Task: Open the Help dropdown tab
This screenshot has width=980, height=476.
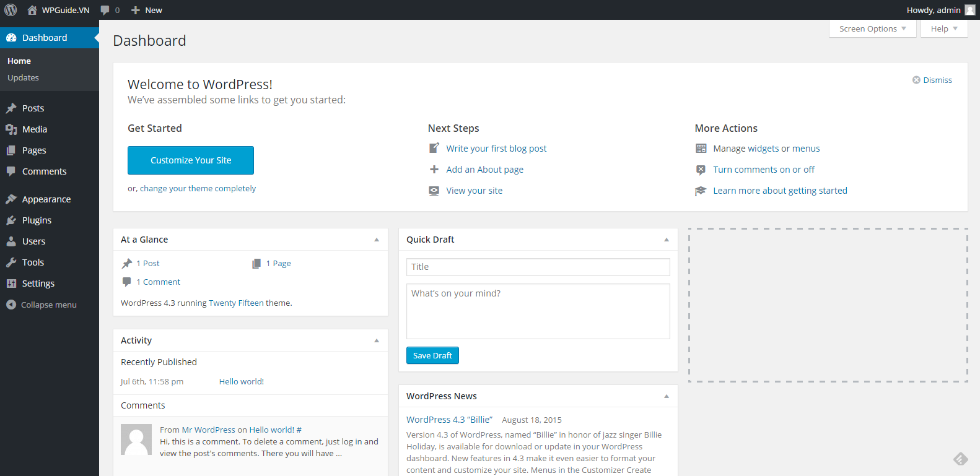Action: (x=943, y=29)
